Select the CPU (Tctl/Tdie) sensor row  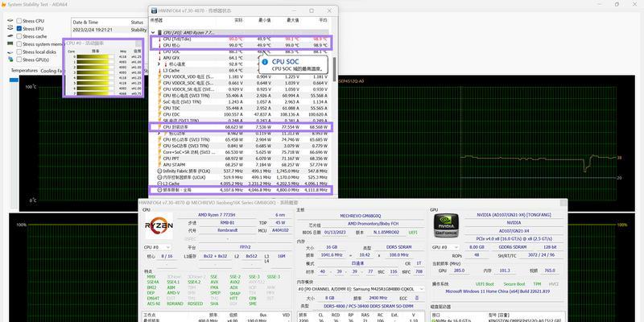[241, 39]
